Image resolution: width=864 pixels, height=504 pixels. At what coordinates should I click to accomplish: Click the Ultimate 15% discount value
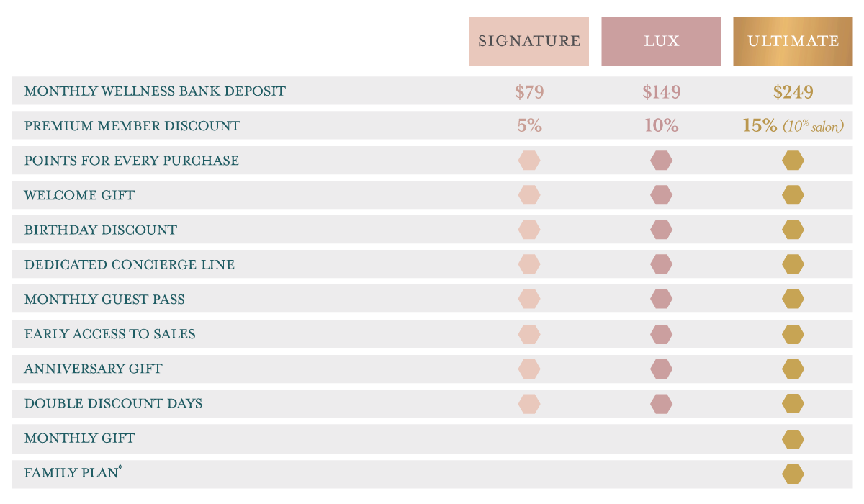coord(761,126)
